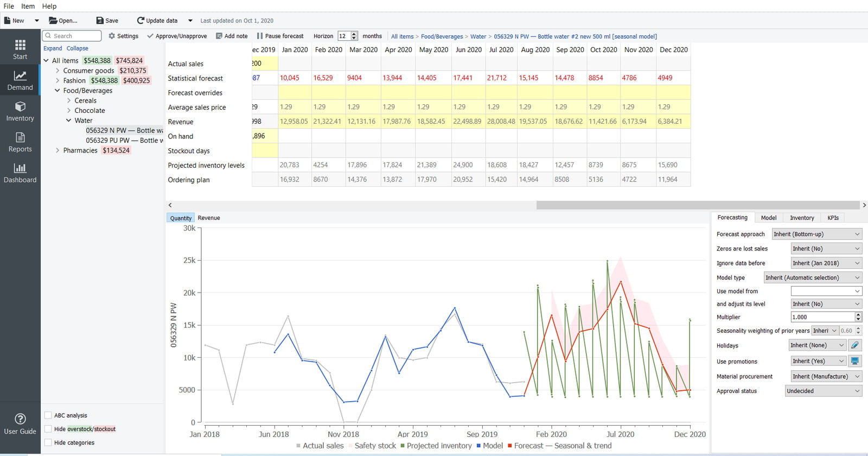Select Chocolate tree item
This screenshot has height=456, width=868.
[90, 110]
